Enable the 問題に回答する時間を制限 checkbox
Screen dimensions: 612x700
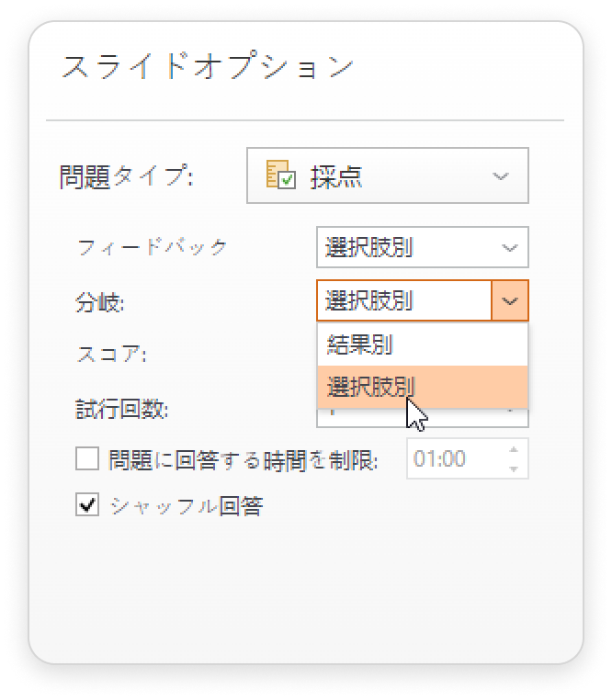pos(87,459)
